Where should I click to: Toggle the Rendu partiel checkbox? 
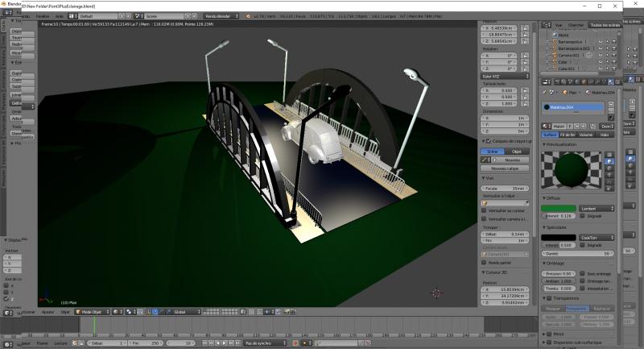pyautogui.click(x=484, y=262)
